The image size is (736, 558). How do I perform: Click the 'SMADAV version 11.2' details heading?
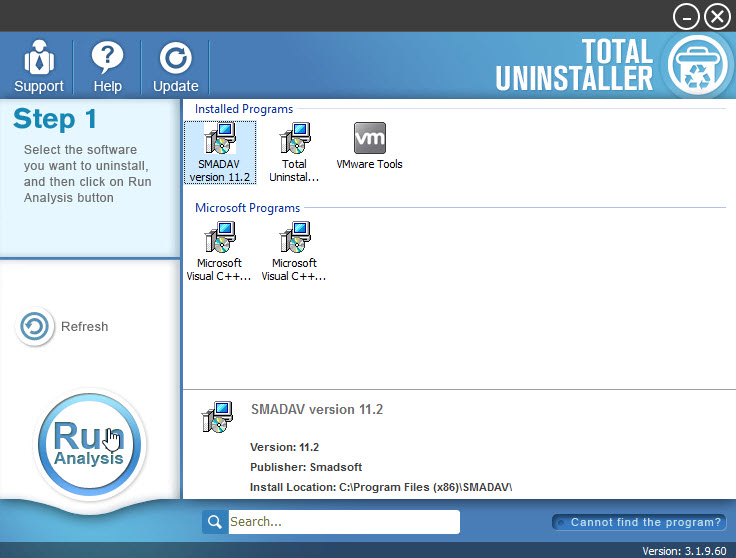(x=317, y=409)
